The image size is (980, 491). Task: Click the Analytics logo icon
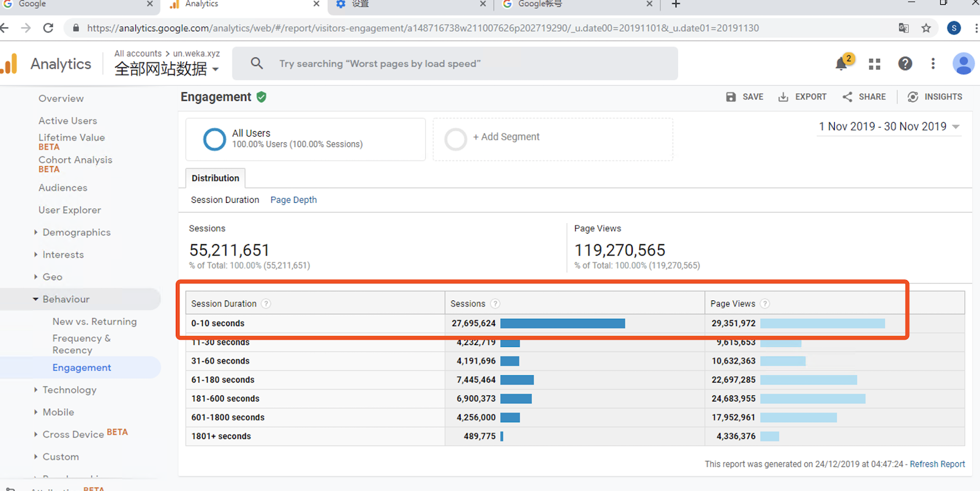tap(10, 64)
